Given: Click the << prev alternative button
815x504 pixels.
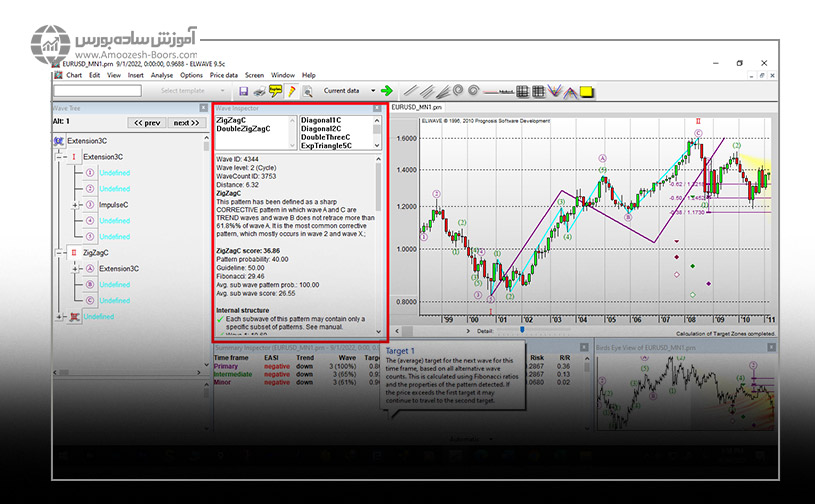Looking at the screenshot, I should 146,123.
